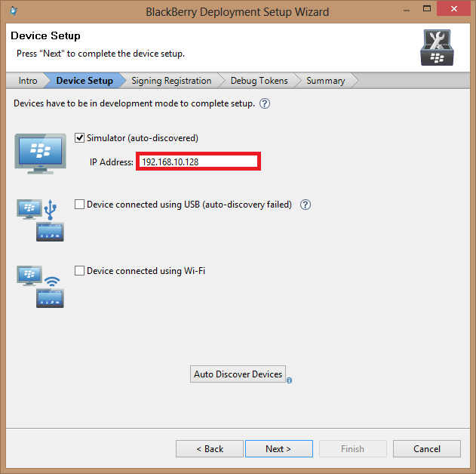
Task: Click the info icon beside Auto Discover Devices
Action: (x=290, y=380)
